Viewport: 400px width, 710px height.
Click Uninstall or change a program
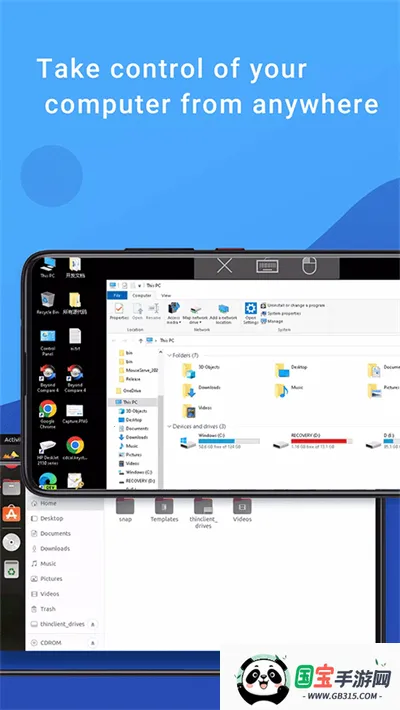tap(293, 306)
